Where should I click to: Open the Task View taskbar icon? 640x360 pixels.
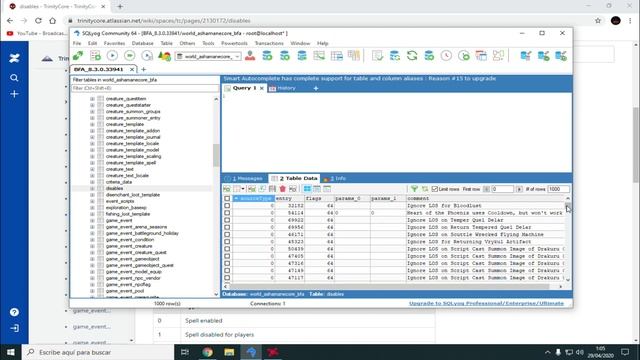click(x=184, y=352)
